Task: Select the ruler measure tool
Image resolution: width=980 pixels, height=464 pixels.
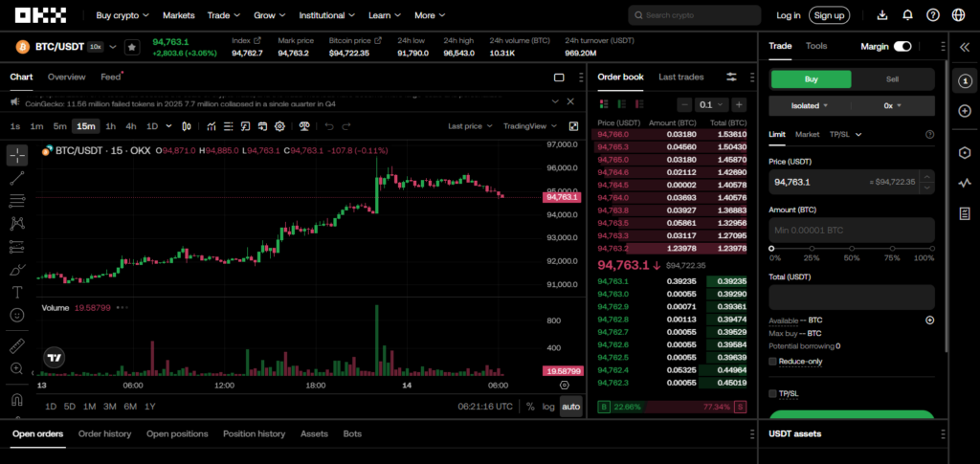Action: 17,345
